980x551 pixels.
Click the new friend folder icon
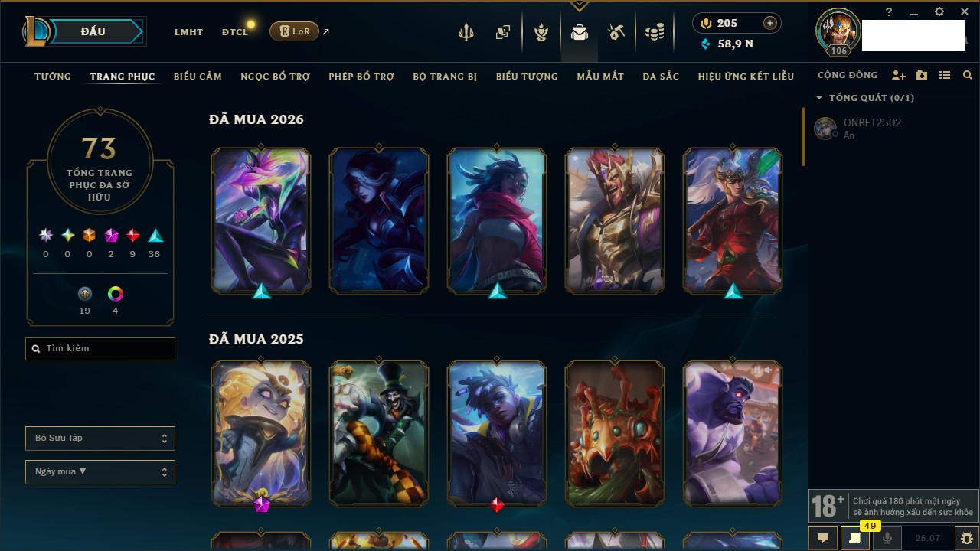tap(922, 76)
